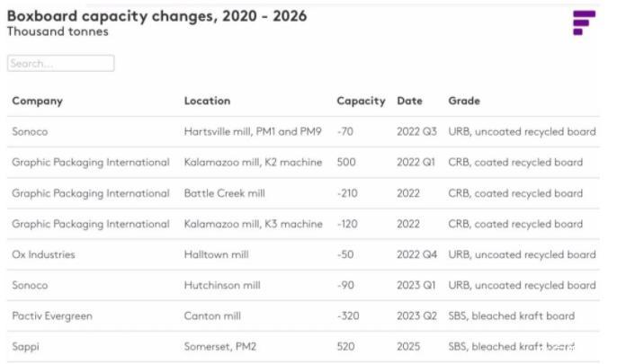
Task: Click the purple Flourish logo icon
Action: click(584, 22)
